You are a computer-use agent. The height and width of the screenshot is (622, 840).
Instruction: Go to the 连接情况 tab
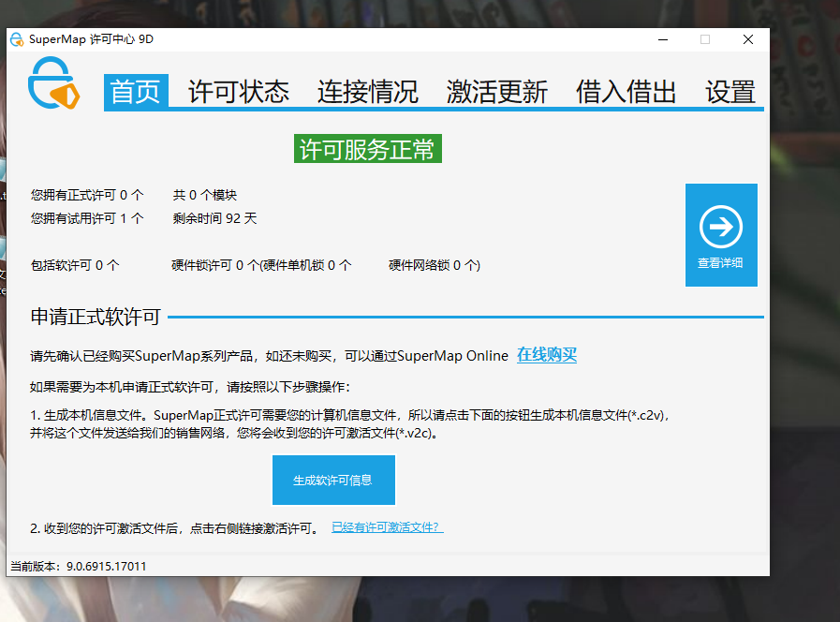(x=367, y=92)
